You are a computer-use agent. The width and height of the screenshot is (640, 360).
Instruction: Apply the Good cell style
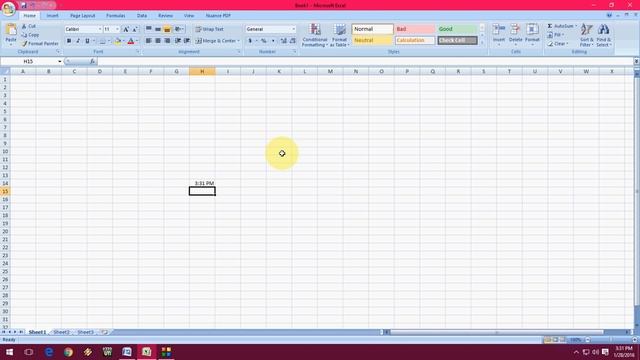457,29
